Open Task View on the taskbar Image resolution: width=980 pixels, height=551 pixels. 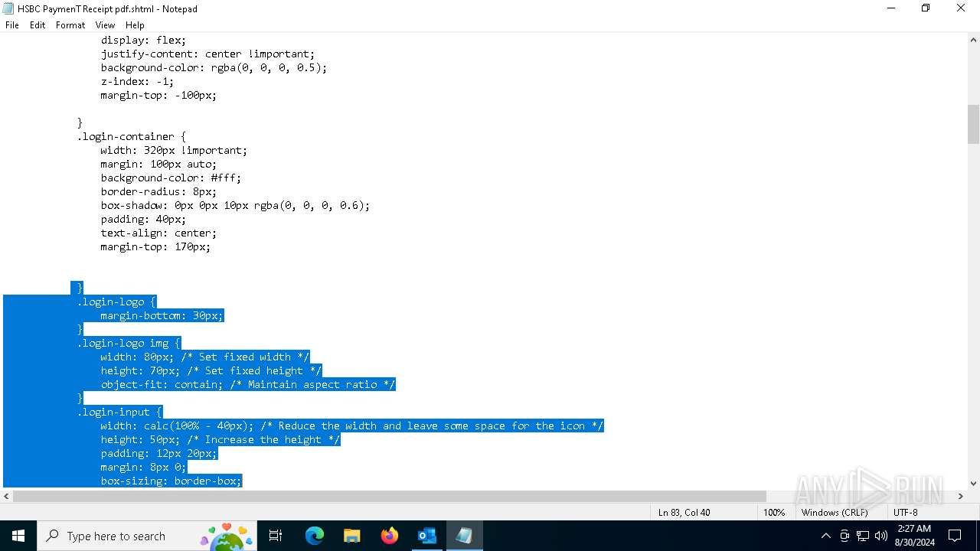[276, 536]
